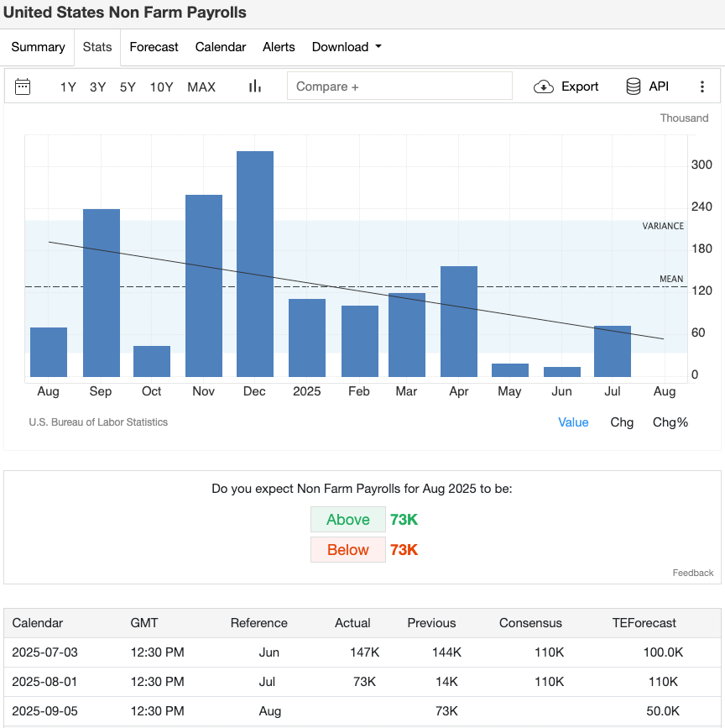Switch chart display to Chg% view
The height and width of the screenshot is (728, 725).
(670, 422)
